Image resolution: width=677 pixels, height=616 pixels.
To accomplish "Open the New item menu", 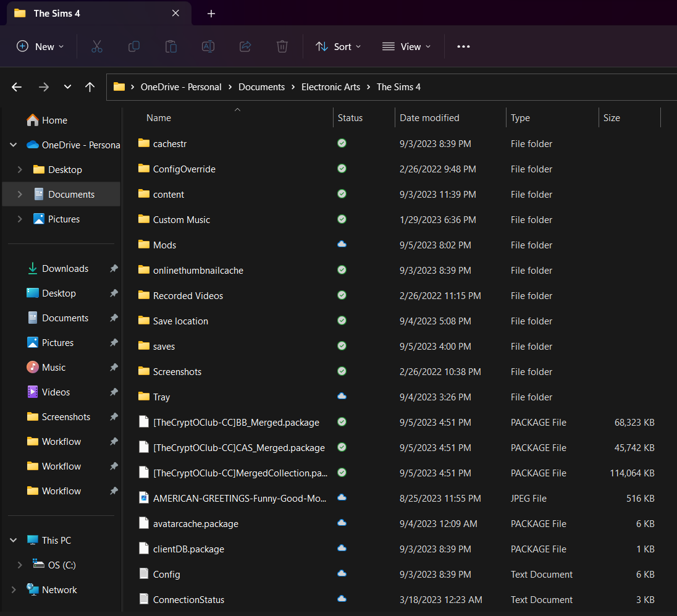I will 40,46.
